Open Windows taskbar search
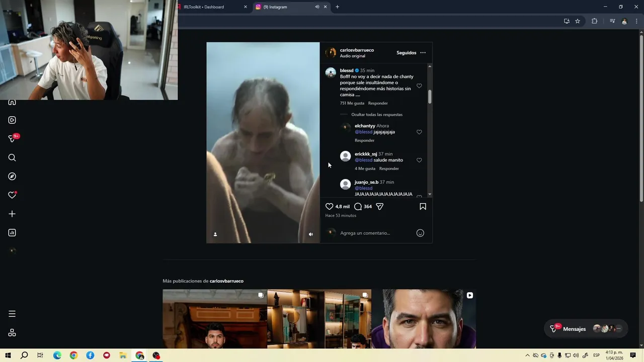This screenshot has height=362, width=644. click(24, 355)
